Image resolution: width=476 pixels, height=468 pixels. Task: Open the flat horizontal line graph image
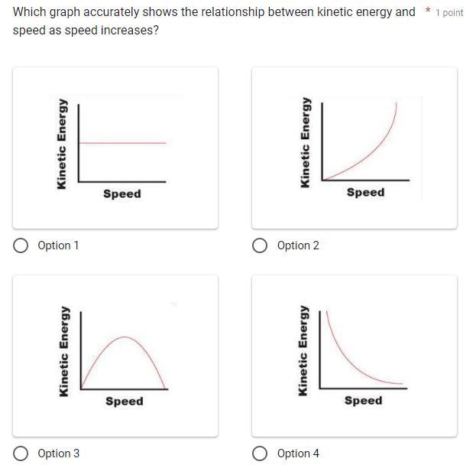(115, 148)
